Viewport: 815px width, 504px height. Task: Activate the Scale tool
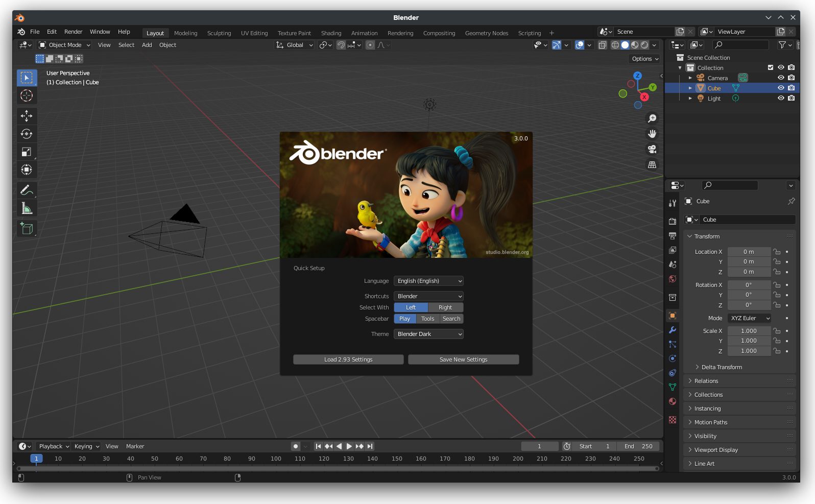[27, 152]
